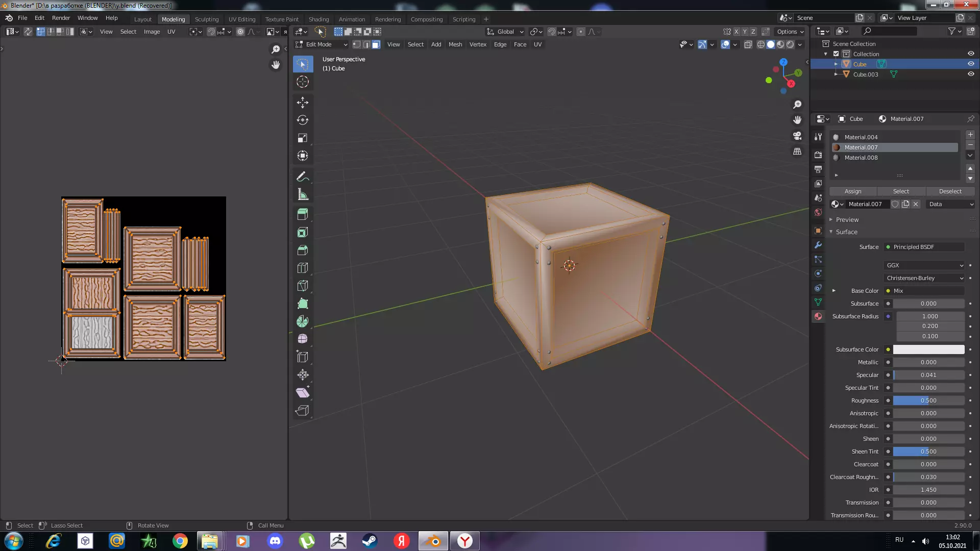The height and width of the screenshot is (551, 980).
Task: Select the Extrude Region tool
Action: (x=303, y=214)
